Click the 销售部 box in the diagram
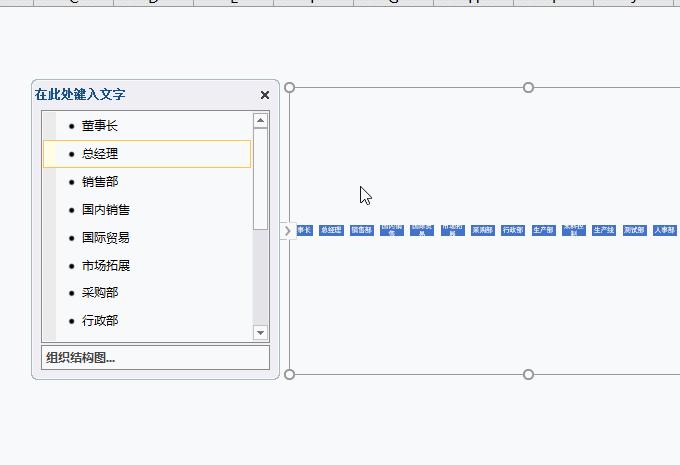Viewport: 680px width, 465px height. click(x=362, y=230)
